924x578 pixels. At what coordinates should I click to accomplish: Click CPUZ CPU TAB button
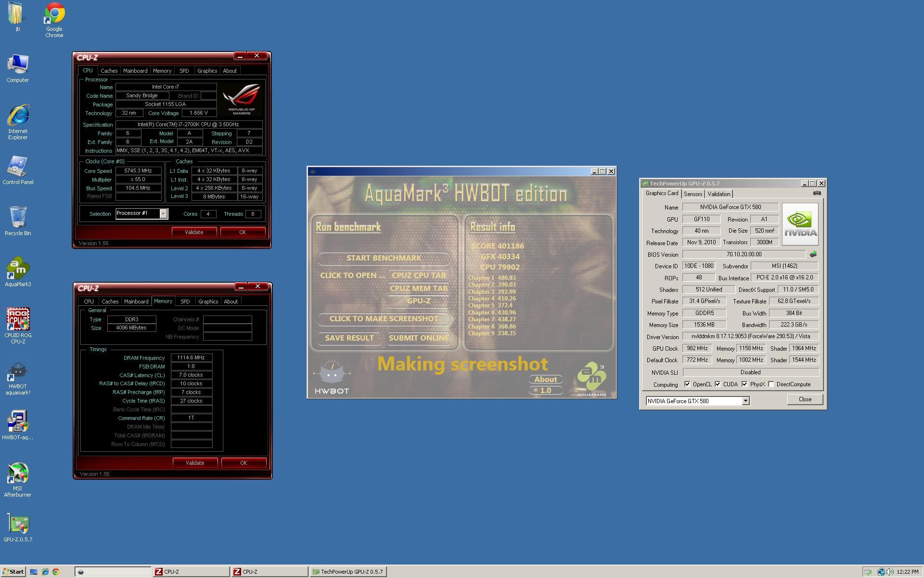tap(419, 276)
